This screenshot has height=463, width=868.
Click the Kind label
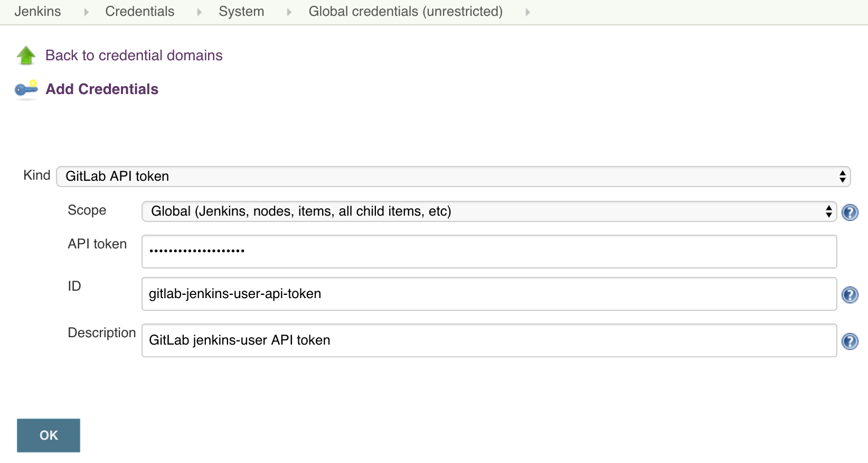(37, 175)
